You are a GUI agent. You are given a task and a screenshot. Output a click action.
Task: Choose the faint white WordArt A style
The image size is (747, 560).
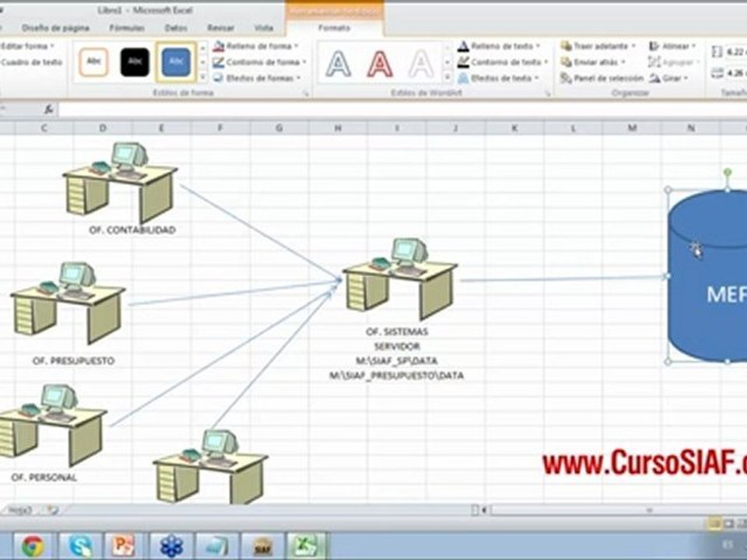tap(421, 64)
